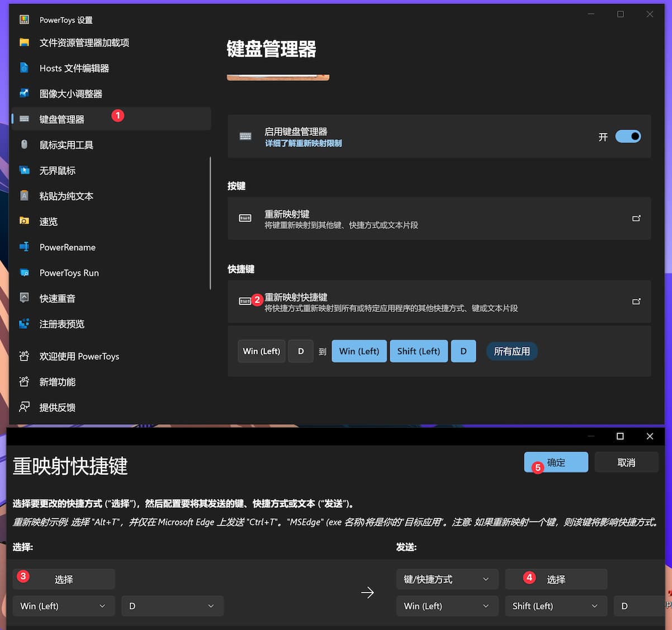Click the 注册表预览 icon in sidebar
This screenshot has height=630, width=672.
[x=24, y=324]
